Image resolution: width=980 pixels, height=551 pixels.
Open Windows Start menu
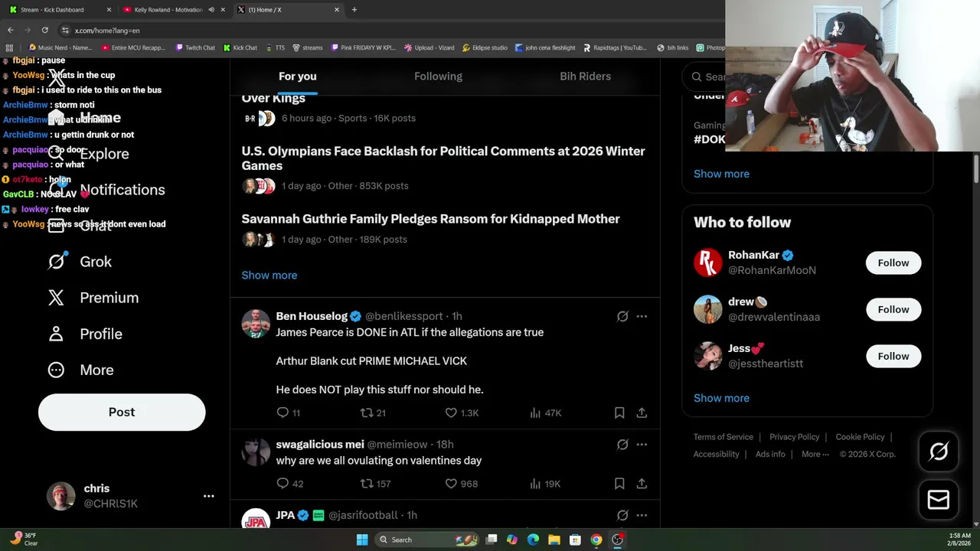click(362, 540)
